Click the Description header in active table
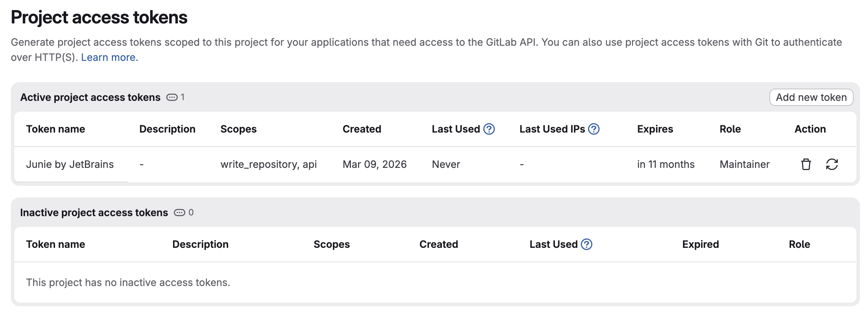Viewport: 868px width, 317px height. [x=167, y=129]
